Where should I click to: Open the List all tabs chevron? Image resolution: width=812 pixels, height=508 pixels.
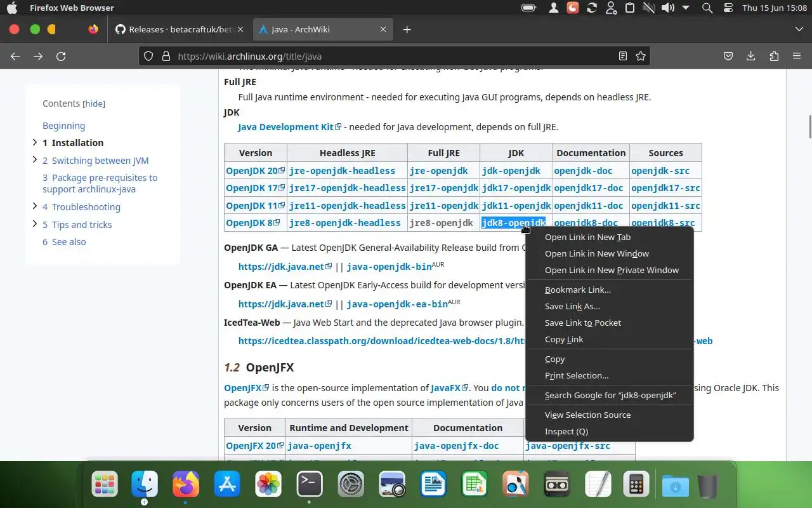tap(799, 29)
